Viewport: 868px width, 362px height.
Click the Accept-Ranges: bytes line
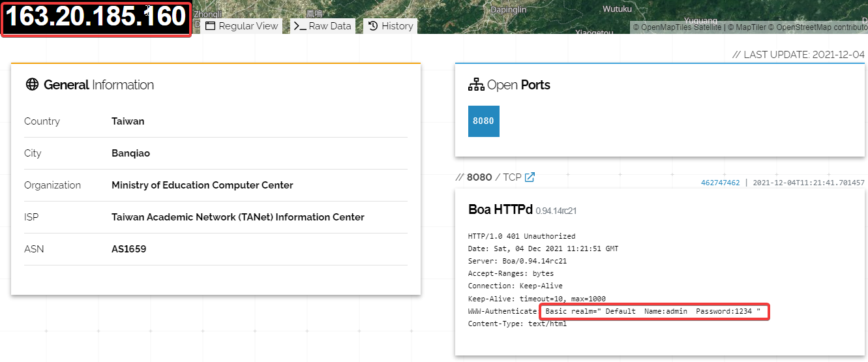click(511, 273)
